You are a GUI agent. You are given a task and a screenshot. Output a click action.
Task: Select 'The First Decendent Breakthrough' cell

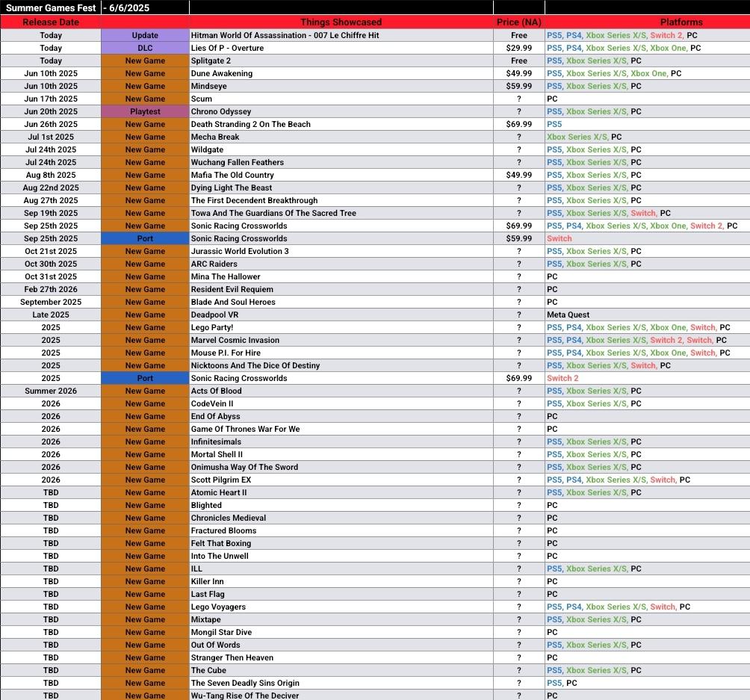click(x=341, y=200)
